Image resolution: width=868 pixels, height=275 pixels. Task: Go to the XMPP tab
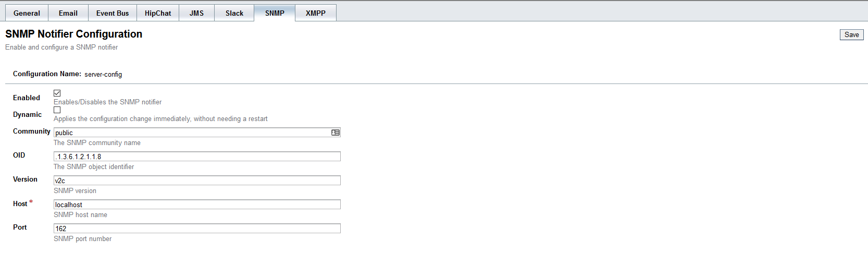[316, 13]
